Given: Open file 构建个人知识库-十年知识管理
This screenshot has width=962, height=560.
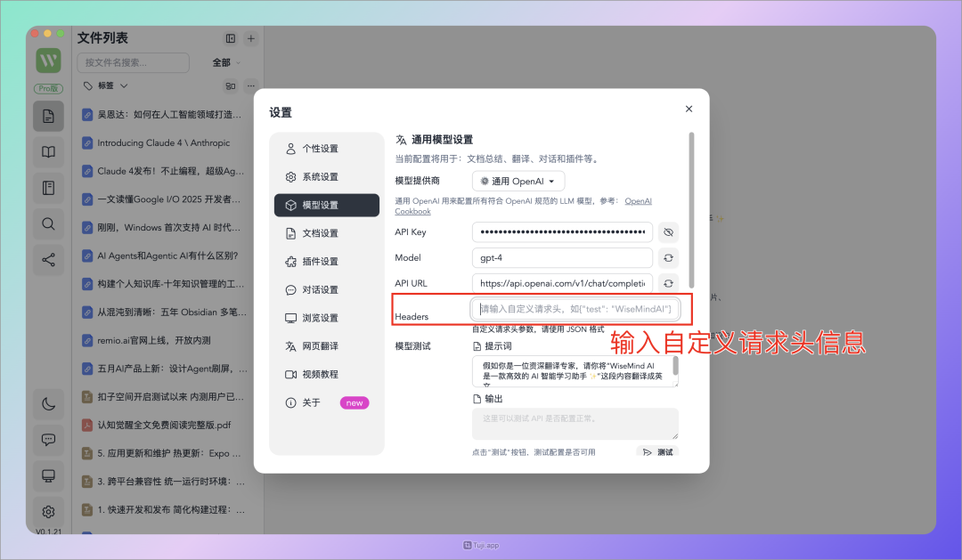Looking at the screenshot, I should (165, 284).
